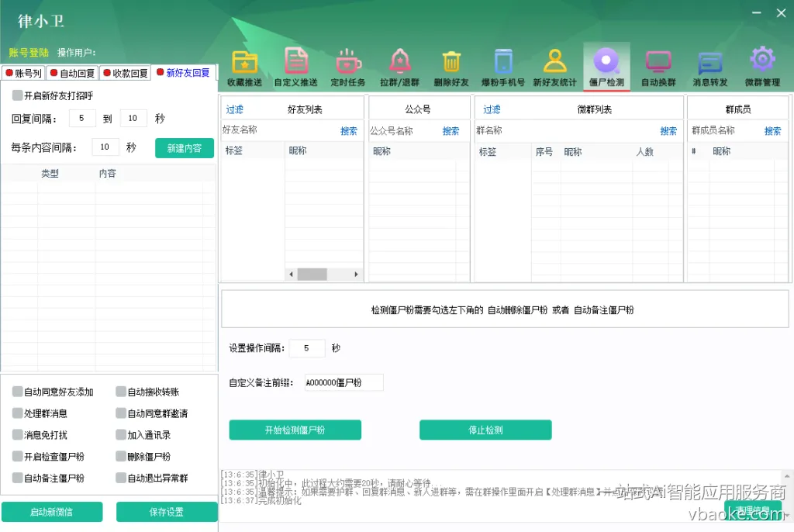The width and height of the screenshot is (794, 532).
Task: Toggle 自动接收转账 checkbox
Action: [x=120, y=392]
